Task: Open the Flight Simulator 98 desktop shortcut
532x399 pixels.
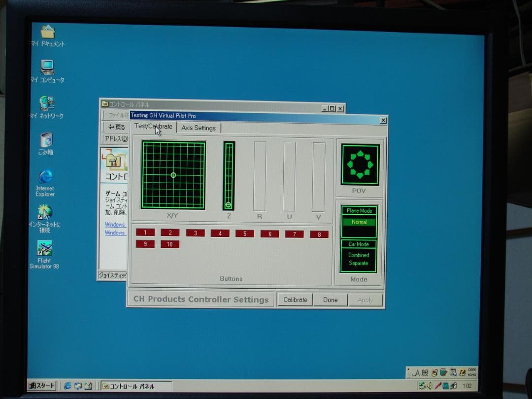Action: point(44,249)
